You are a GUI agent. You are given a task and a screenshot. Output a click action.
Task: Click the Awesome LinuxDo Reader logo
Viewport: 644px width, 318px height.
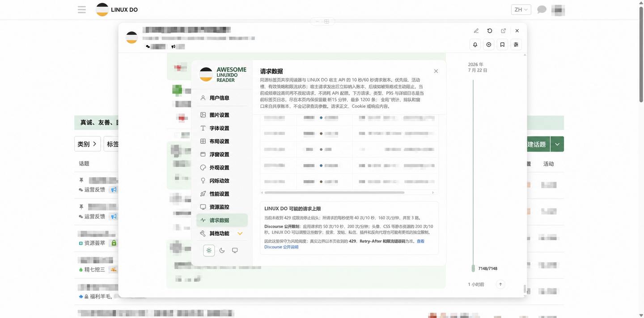pyautogui.click(x=223, y=74)
